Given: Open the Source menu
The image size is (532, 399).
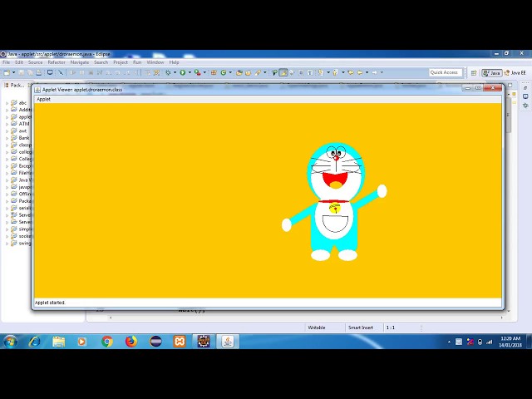Looking at the screenshot, I should click(x=35, y=62).
